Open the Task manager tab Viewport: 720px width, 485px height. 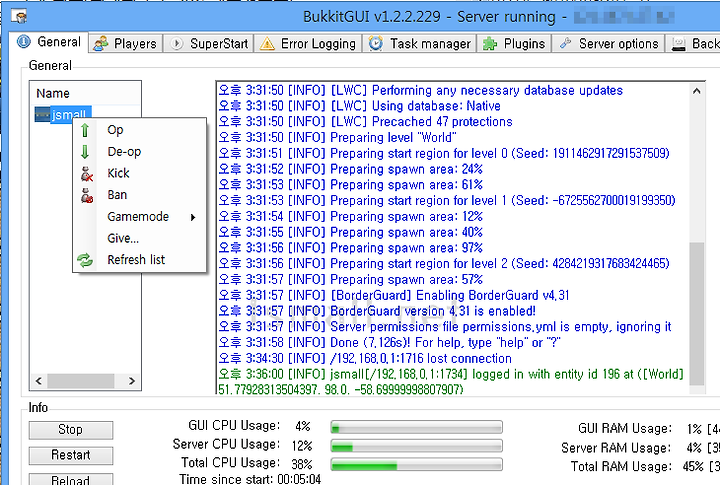tap(420, 44)
